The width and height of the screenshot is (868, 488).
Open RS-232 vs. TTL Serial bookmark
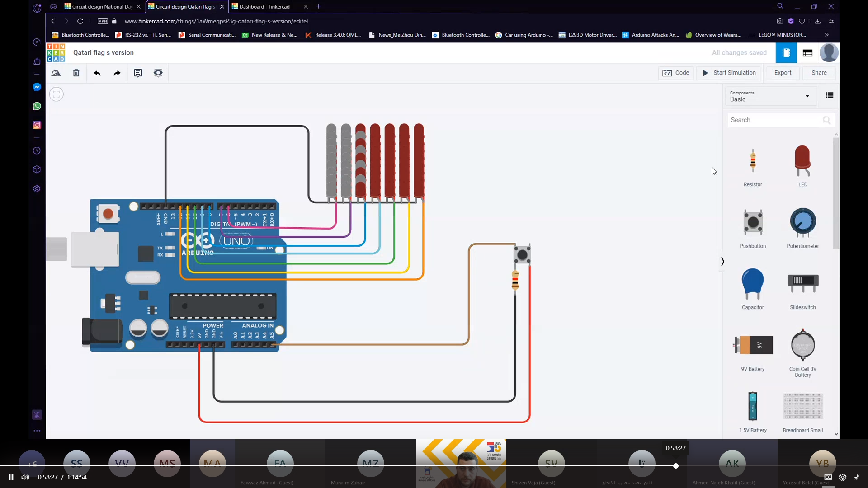point(144,35)
